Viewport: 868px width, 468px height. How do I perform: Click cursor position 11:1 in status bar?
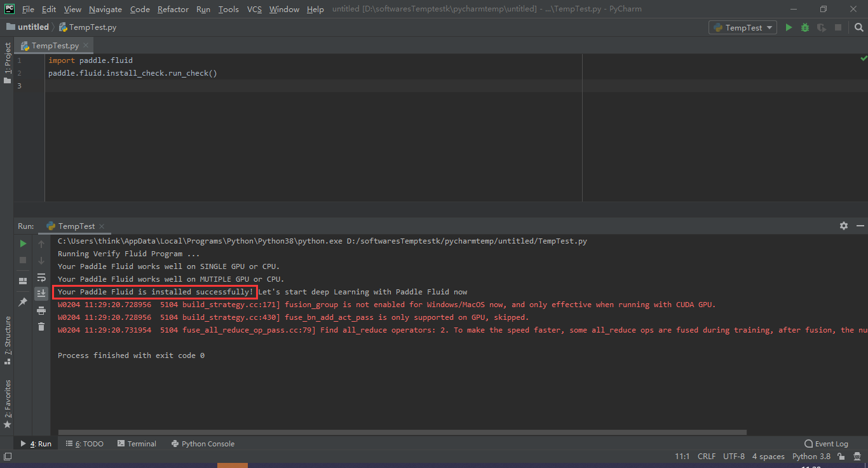[x=682, y=457]
